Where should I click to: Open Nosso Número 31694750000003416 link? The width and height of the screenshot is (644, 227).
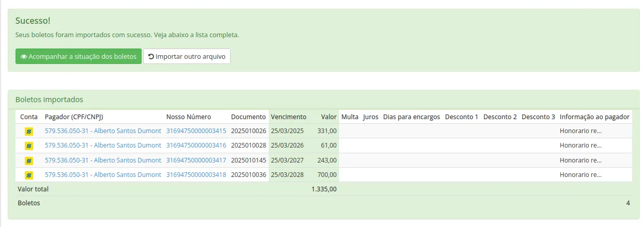(196, 145)
